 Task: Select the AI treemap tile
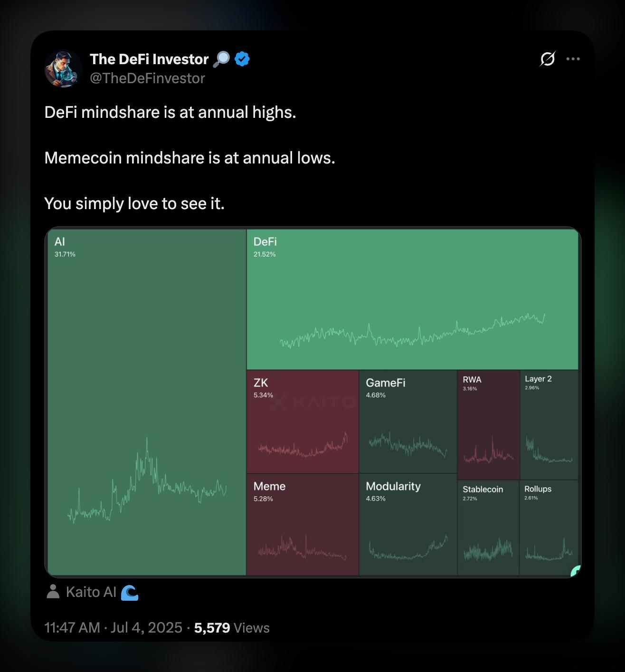click(147, 402)
